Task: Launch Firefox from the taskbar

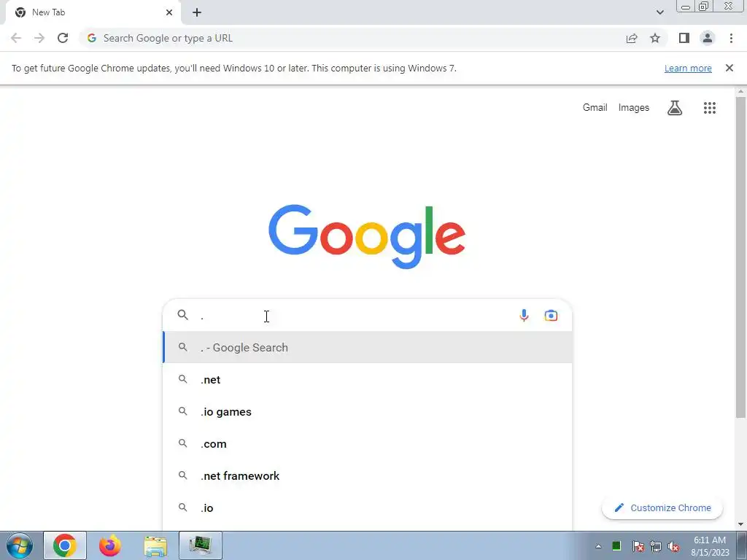Action: (110, 545)
